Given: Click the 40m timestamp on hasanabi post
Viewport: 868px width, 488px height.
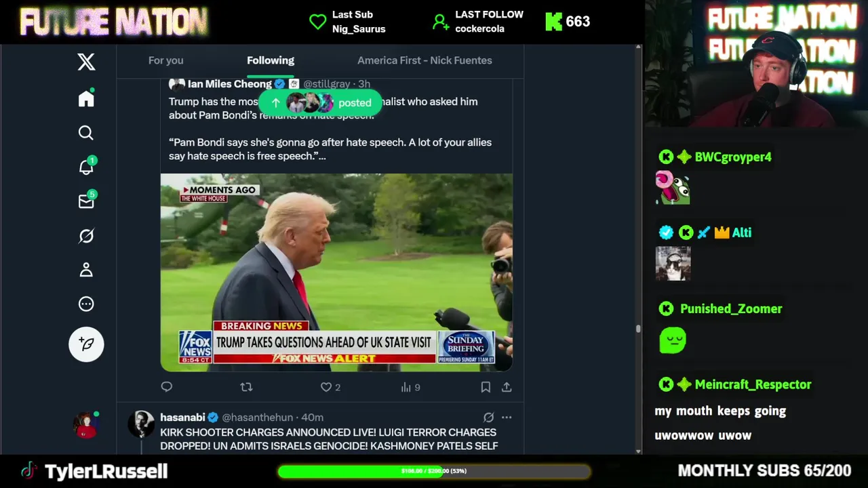Looking at the screenshot, I should (313, 418).
